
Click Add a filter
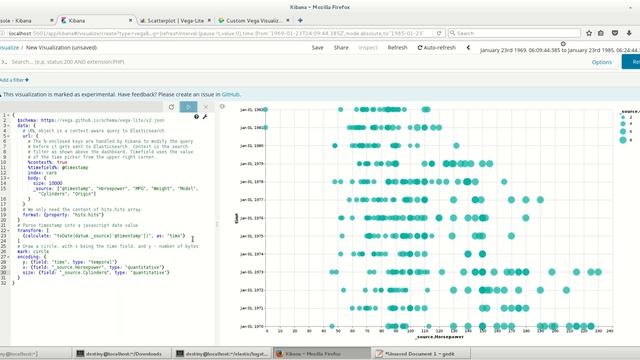coord(14,80)
